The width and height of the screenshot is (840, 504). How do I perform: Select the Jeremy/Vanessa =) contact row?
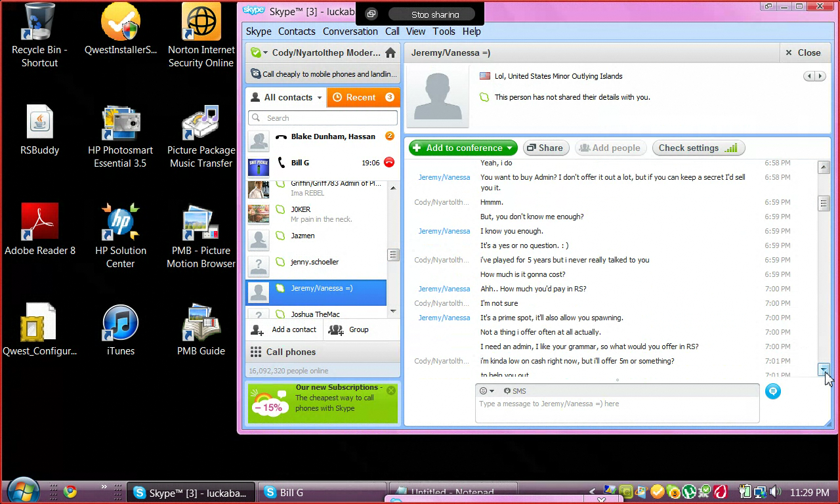click(316, 293)
